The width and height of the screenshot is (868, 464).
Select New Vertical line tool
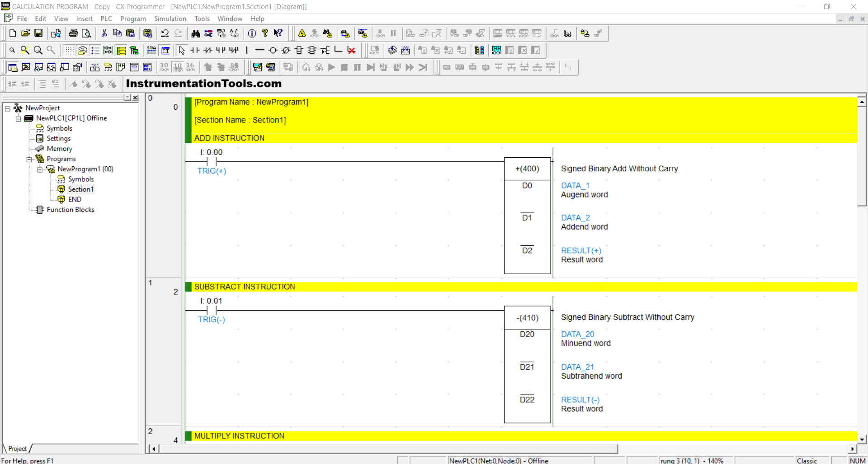pos(247,50)
